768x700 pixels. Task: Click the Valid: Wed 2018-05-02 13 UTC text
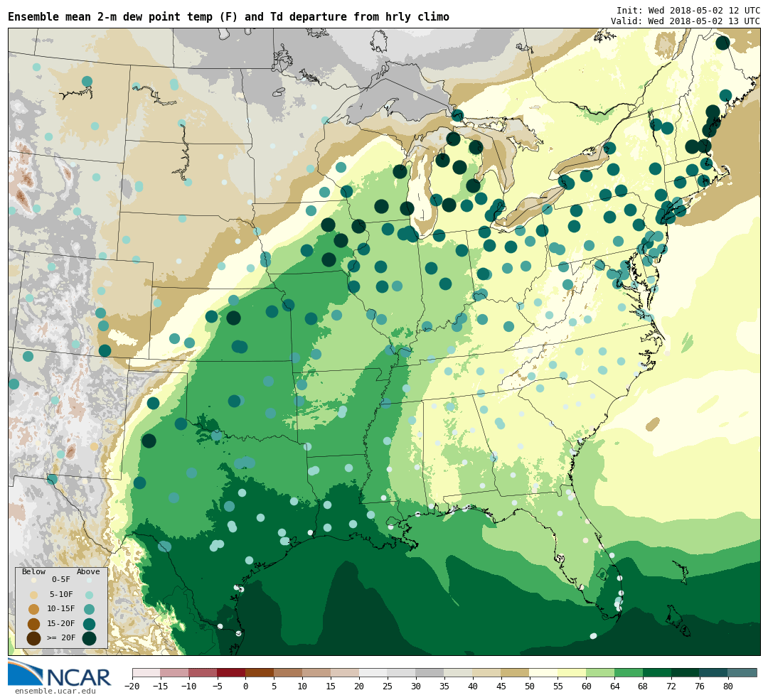tap(686, 21)
